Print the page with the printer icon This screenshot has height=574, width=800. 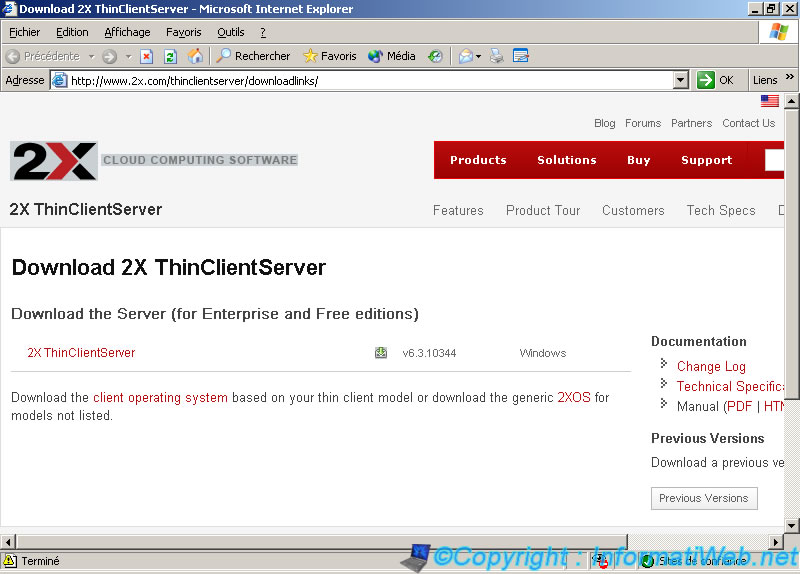(497, 56)
